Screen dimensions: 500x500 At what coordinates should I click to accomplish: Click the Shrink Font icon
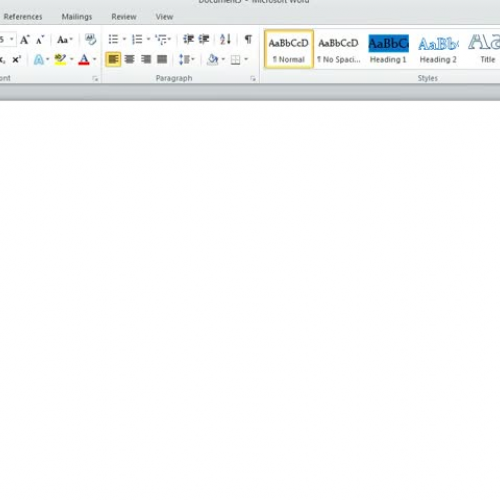(40, 40)
